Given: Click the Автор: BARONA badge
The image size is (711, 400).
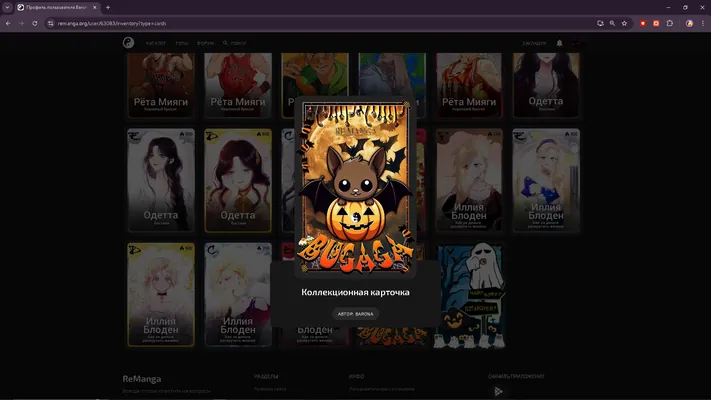Looking at the screenshot, I should click(x=355, y=314).
